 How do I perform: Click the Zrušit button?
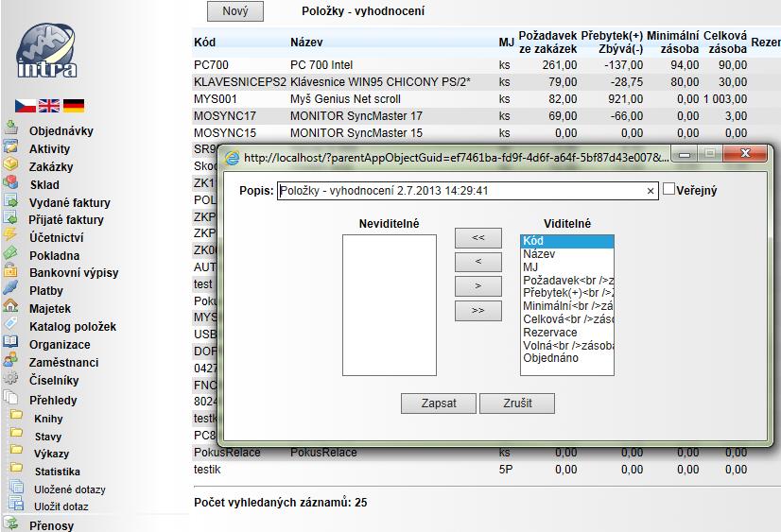[517, 403]
